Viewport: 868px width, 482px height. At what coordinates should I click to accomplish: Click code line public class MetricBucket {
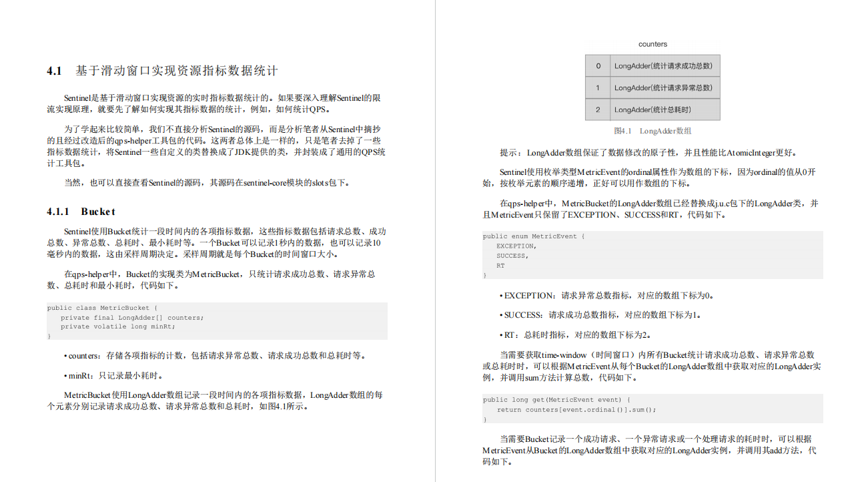102,308
